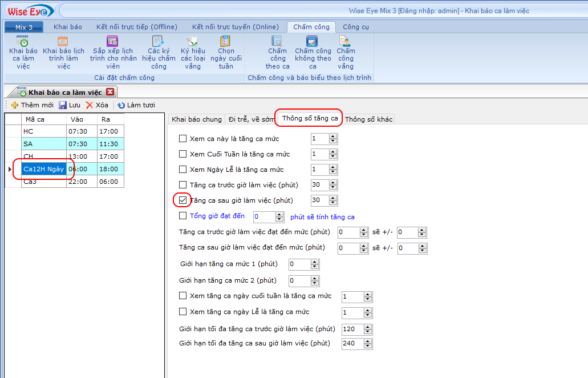Increase Tăng ca trước giờ làm việc minutes spinner
This screenshot has height=378, width=588.
pos(333,182)
